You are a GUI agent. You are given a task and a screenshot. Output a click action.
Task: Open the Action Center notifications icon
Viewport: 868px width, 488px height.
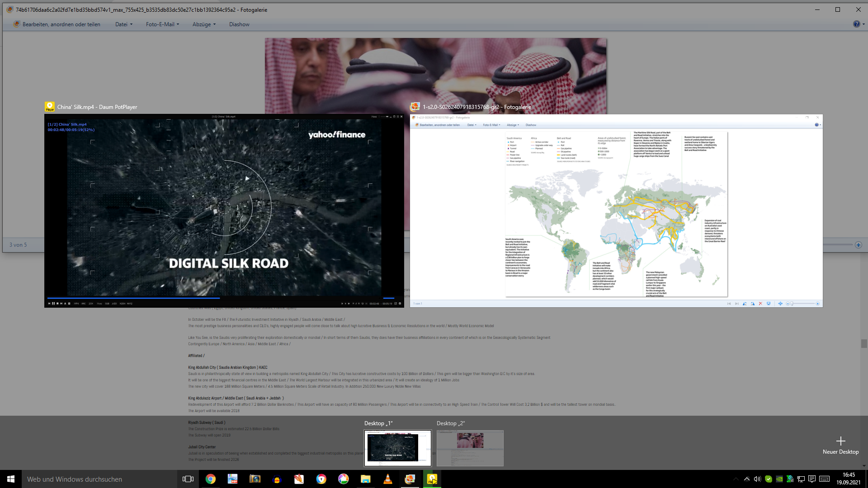click(812, 479)
